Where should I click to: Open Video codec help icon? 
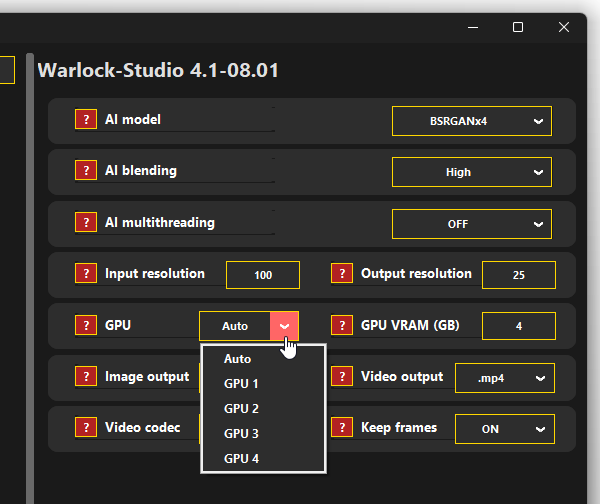pyautogui.click(x=86, y=427)
